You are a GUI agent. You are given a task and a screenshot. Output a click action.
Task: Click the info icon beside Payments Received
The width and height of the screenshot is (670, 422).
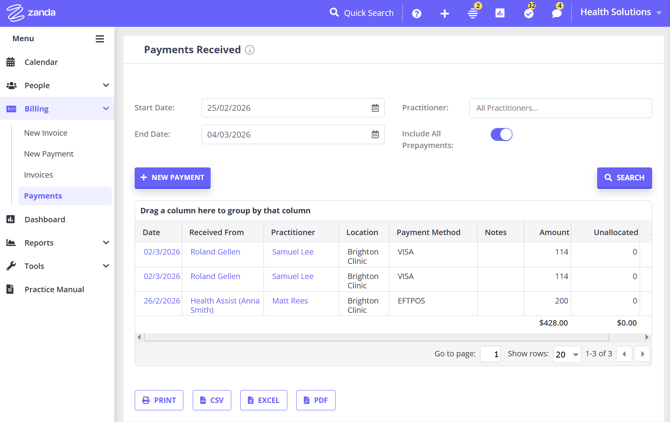250,50
